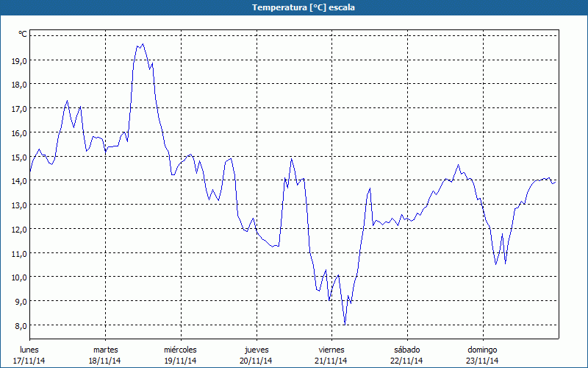Click the "domingo" day label

point(482,350)
